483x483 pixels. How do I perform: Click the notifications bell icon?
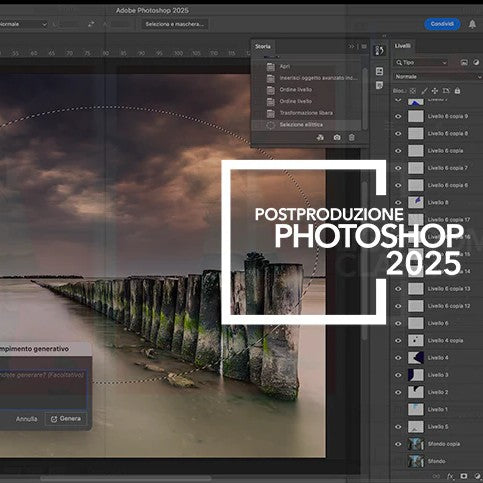472,24
